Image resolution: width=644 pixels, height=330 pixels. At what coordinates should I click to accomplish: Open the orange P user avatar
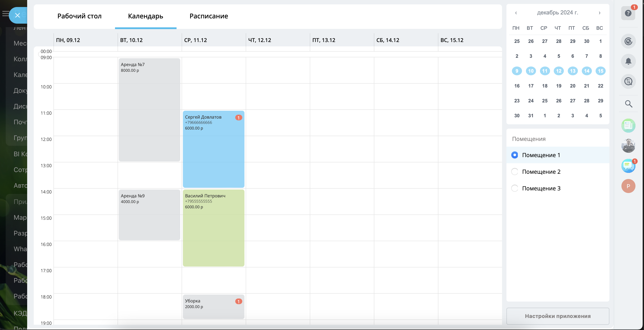coord(628,186)
